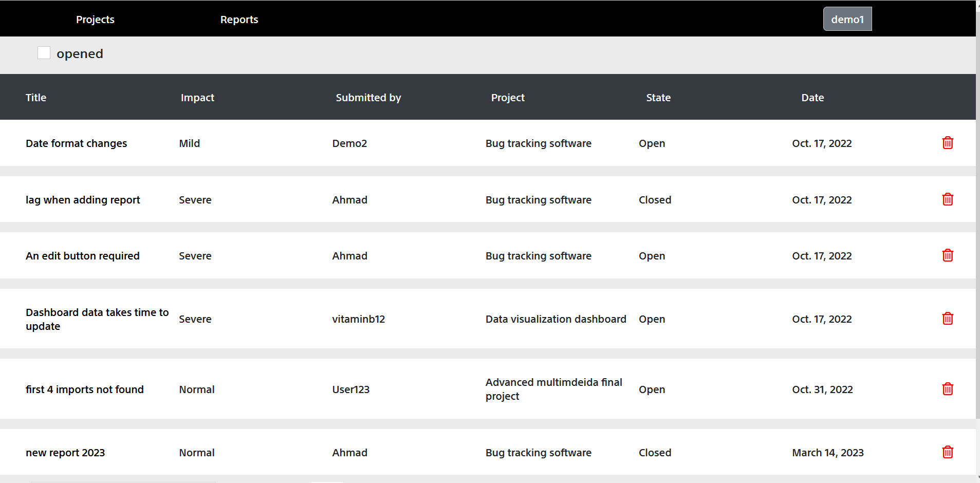980x483 pixels.
Task: Click the Date column header
Action: (812, 98)
